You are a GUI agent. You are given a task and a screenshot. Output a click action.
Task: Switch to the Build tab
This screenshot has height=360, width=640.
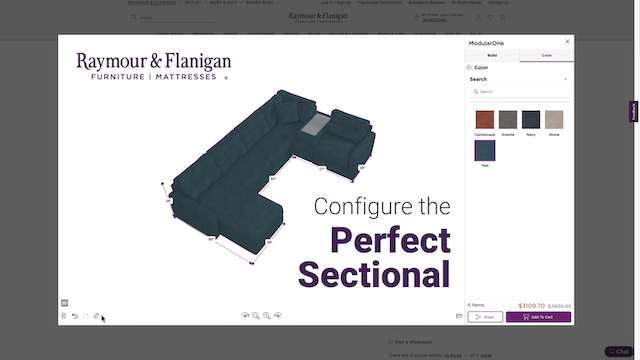pyautogui.click(x=492, y=56)
